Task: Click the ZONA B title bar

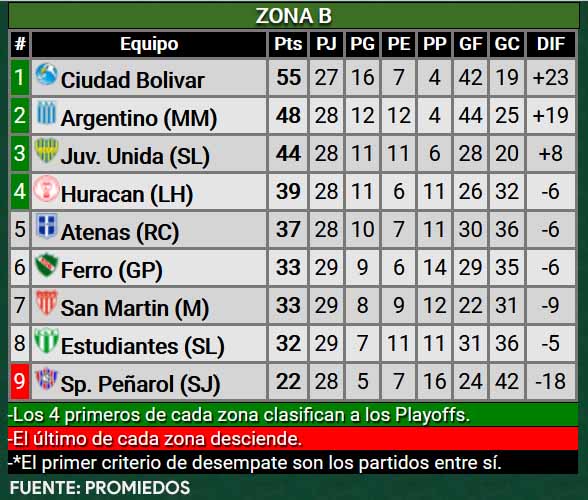Action: (x=294, y=16)
